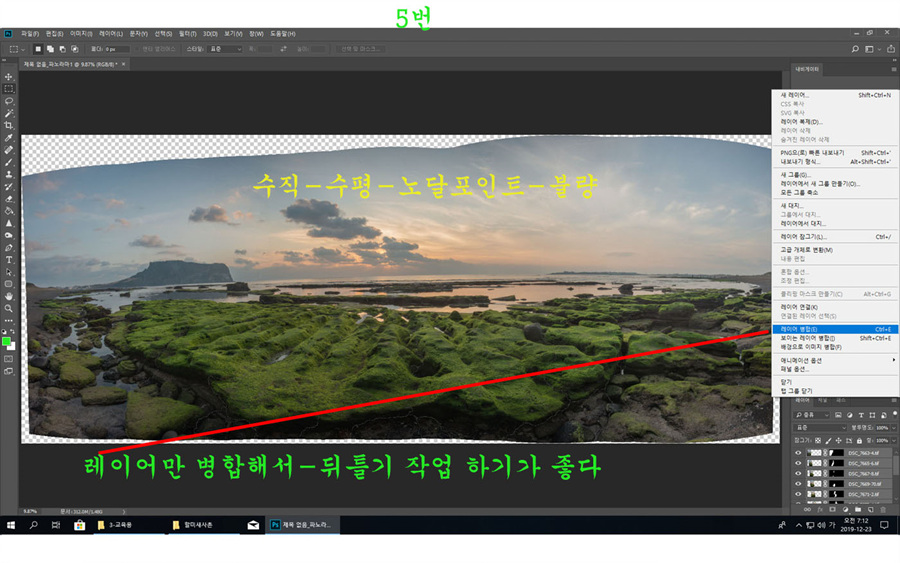The image size is (900, 563).
Task: Hide layer DSC_7671-2.tif with eye icon
Action: [x=798, y=494]
